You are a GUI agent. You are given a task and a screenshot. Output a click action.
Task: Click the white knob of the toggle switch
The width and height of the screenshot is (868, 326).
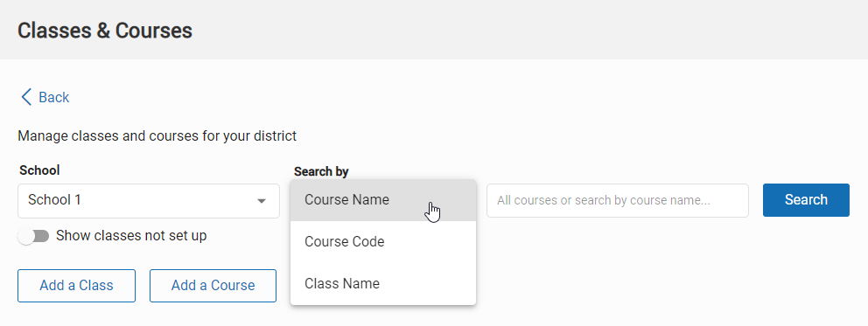tap(26, 237)
